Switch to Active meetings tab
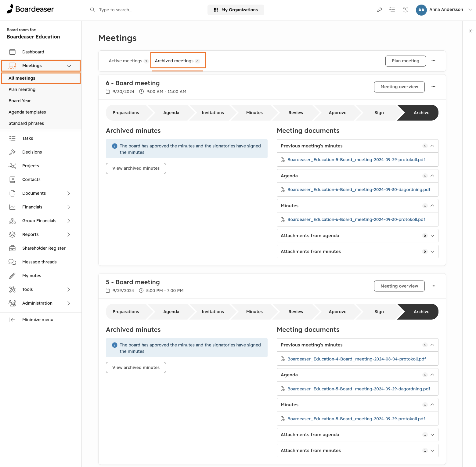 click(128, 61)
